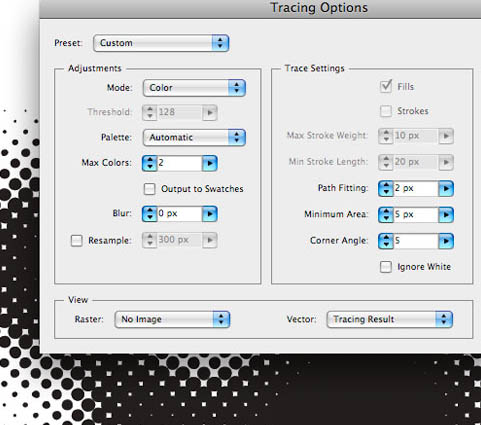481x425 pixels.
Task: Click the Max Colors value field
Action: 180,163
